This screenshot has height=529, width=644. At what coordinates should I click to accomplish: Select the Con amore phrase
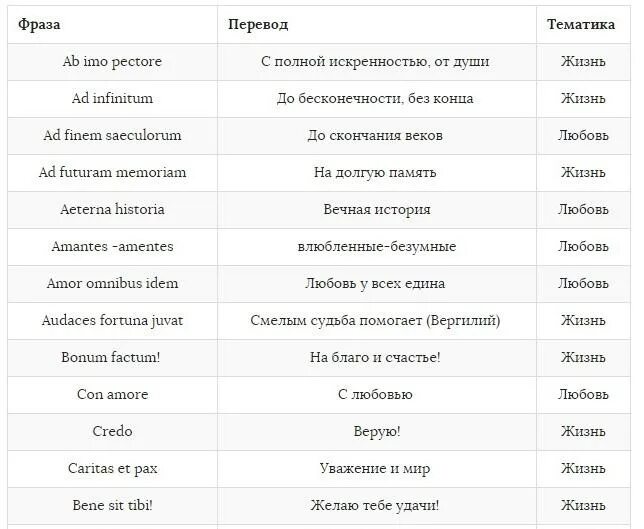112,394
